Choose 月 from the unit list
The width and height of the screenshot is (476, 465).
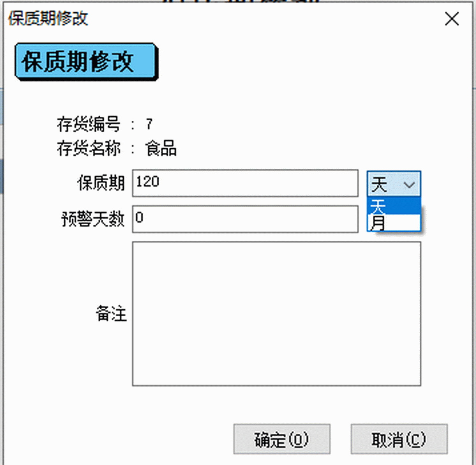[394, 223]
